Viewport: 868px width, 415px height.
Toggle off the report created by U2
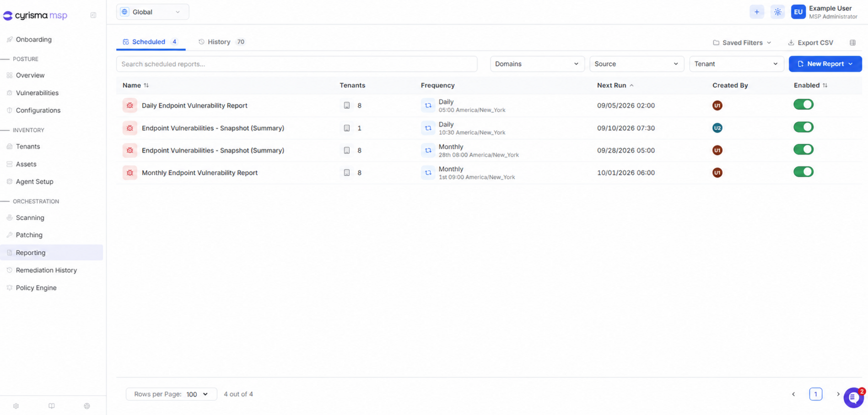coord(803,127)
